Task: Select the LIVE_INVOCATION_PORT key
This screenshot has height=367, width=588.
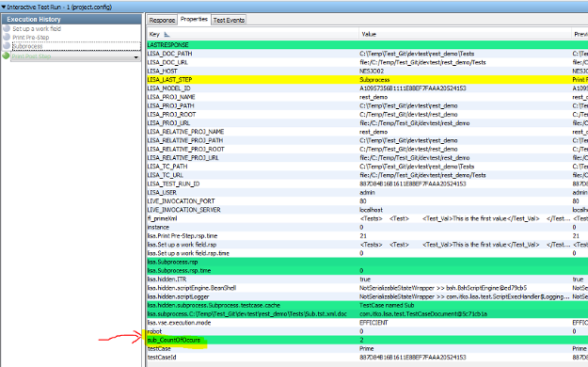Action: coord(182,201)
